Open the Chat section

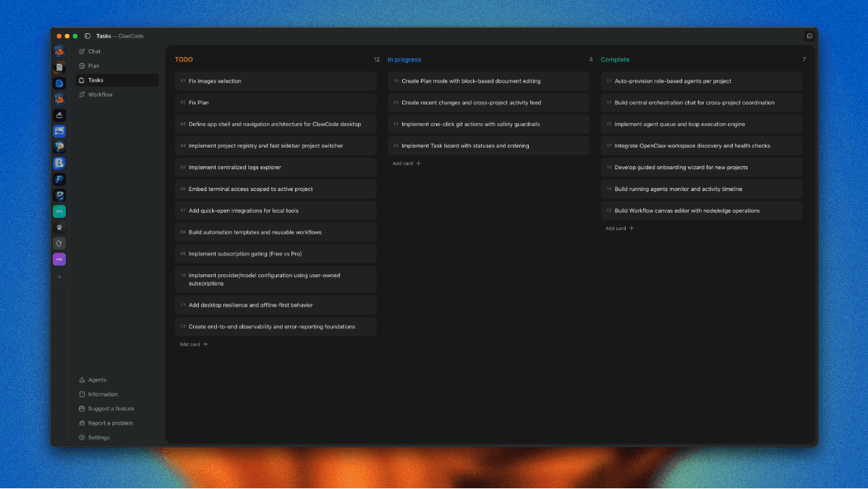pyautogui.click(x=94, y=51)
